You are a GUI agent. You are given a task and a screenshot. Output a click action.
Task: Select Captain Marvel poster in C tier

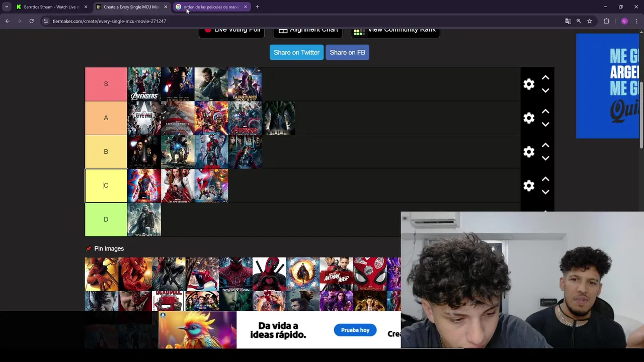click(144, 186)
